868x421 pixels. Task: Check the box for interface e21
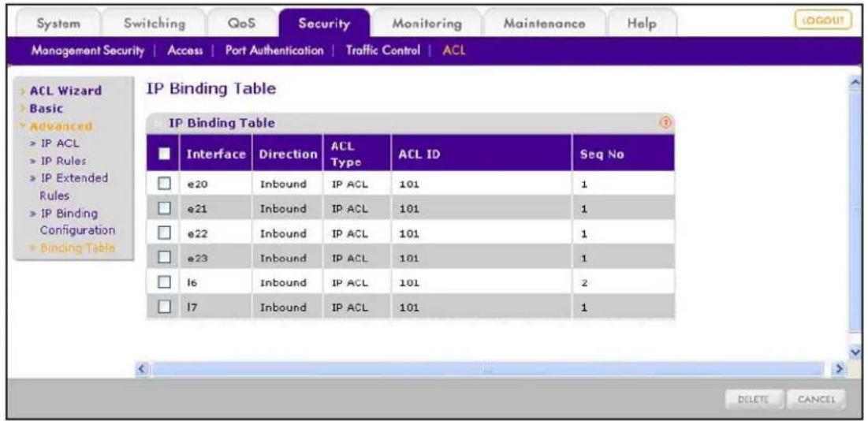pos(163,209)
